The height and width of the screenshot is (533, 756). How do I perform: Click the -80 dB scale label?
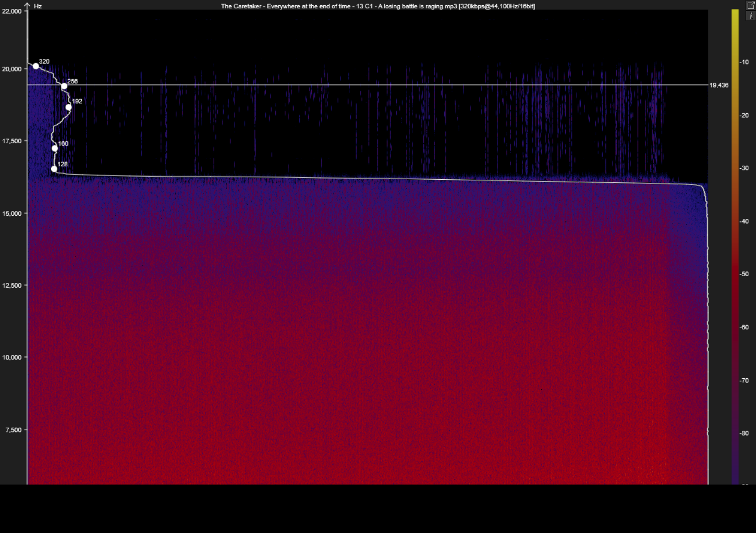(x=744, y=433)
